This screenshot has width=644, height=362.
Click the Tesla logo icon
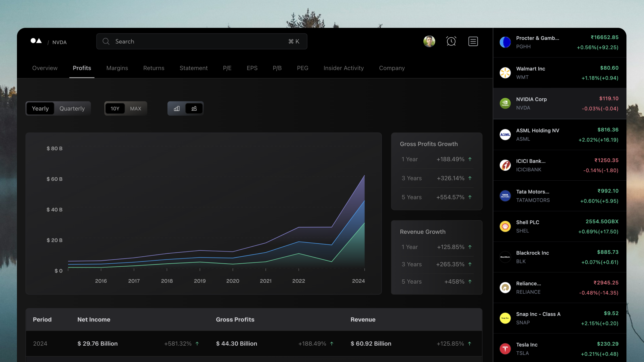(505, 349)
